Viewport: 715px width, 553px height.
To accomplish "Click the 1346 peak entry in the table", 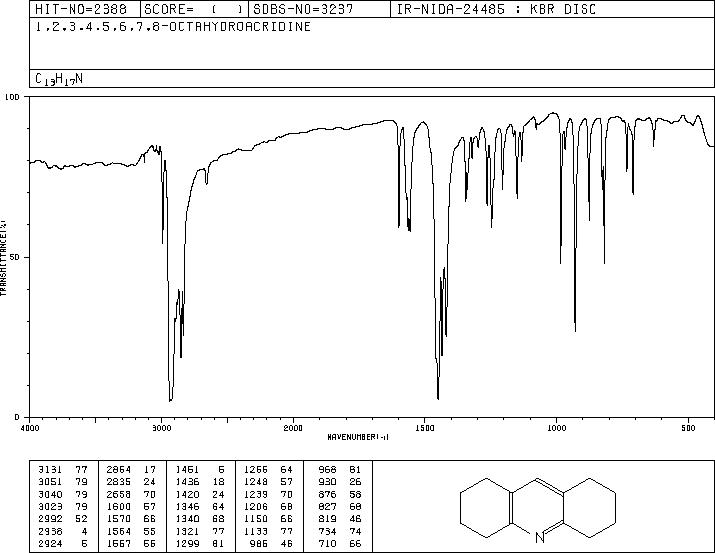I will [x=200, y=506].
